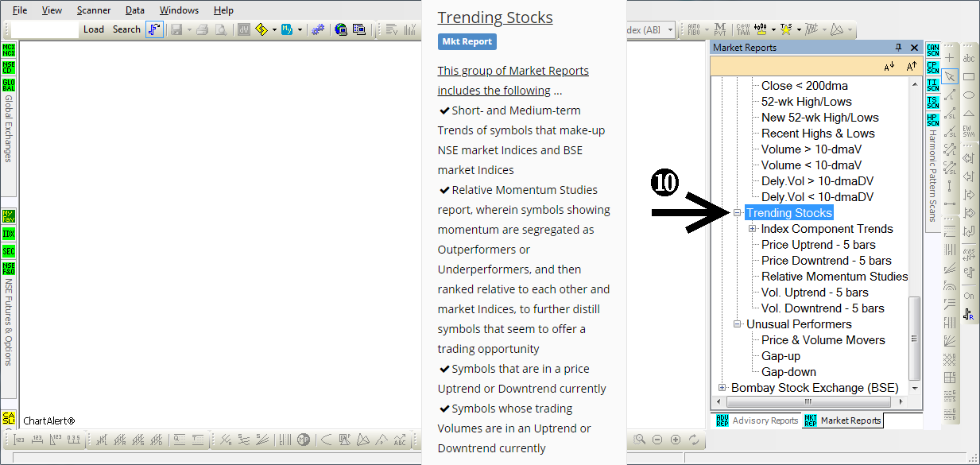This screenshot has height=465, width=980.
Task: Click the HP SCN harmonic pattern icon
Action: (933, 120)
